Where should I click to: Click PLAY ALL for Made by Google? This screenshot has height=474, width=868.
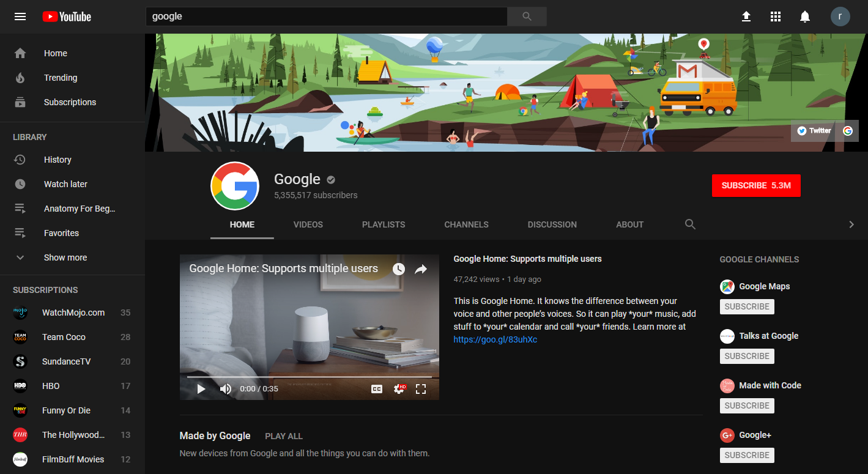coord(284,436)
